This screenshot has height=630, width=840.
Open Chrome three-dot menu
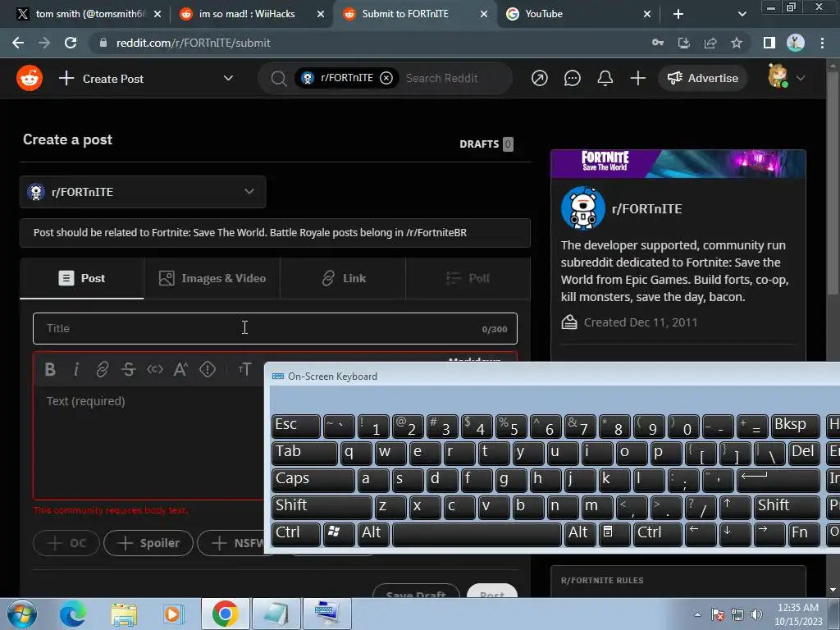coord(822,43)
